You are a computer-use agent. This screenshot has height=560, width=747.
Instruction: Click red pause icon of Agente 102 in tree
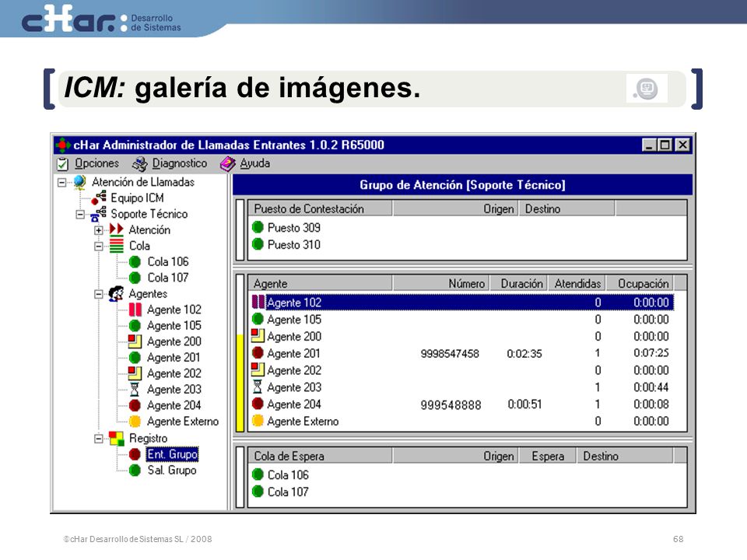[135, 310]
